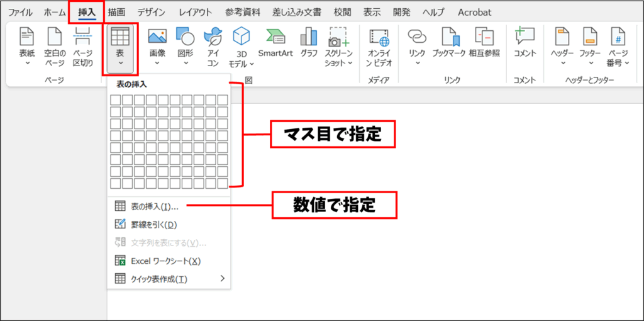This screenshot has width=644, height=321.
Task: Open the ヘッダー header menu
Action: [562, 47]
